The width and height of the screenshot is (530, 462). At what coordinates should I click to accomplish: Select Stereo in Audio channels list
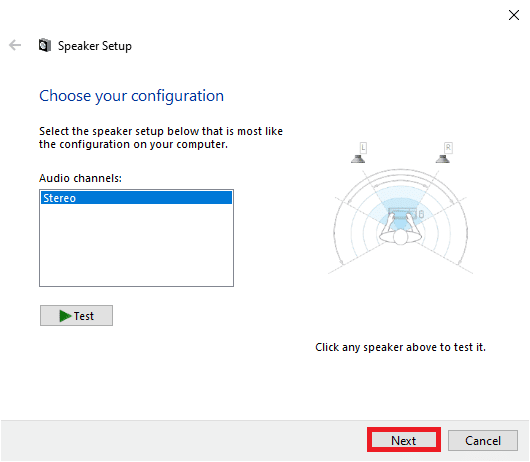click(x=136, y=198)
